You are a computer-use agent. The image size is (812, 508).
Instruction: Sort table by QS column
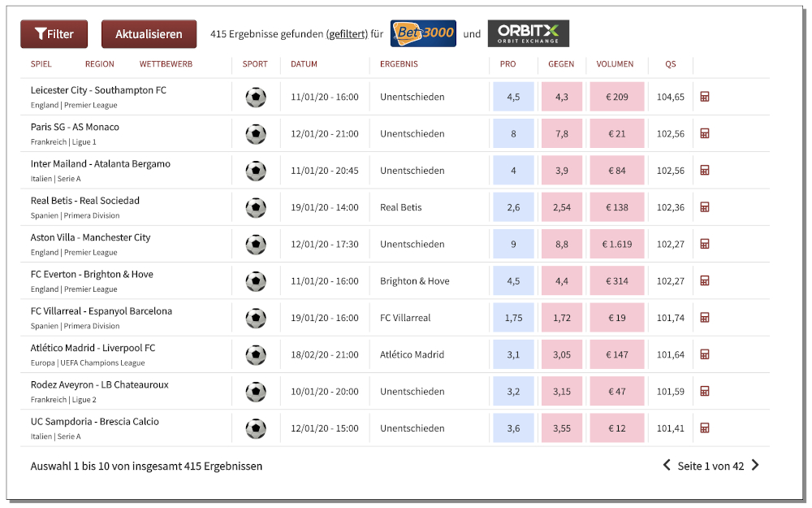(671, 64)
